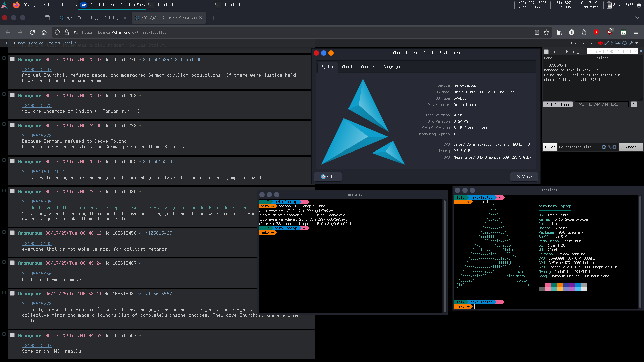This screenshot has height=362, width=644.
Task: Click the plus icon beside the Quick Reply Submit button
Action: click(614, 147)
